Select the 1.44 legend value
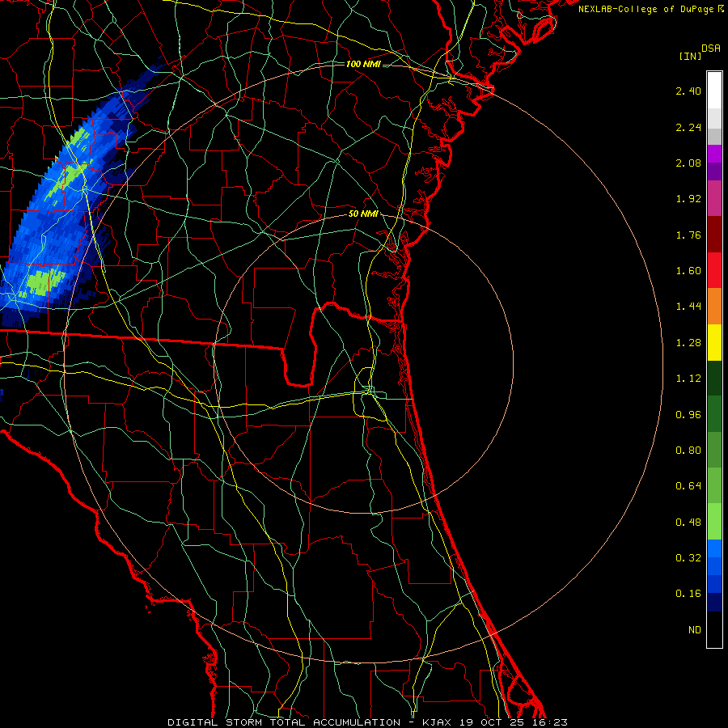The width and height of the screenshot is (728, 728). point(688,307)
